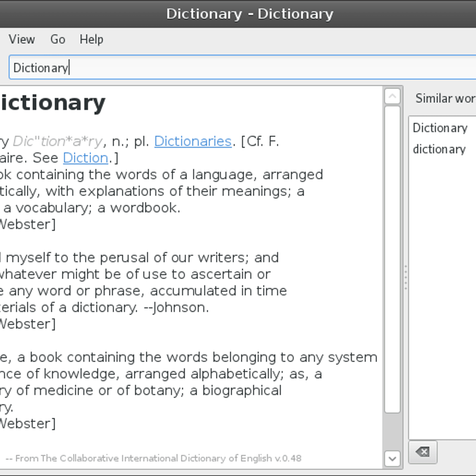Follow the "Dictionaries" plural link
This screenshot has width=476, height=476.
(193, 141)
